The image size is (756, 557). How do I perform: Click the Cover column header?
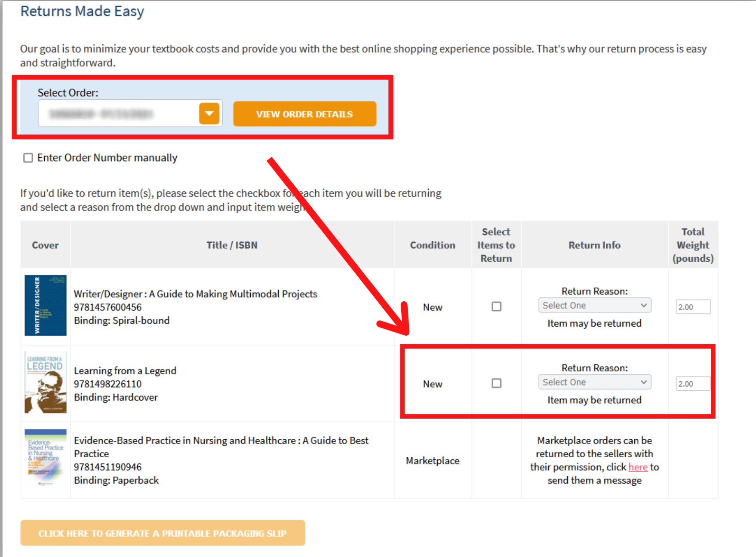click(x=45, y=245)
